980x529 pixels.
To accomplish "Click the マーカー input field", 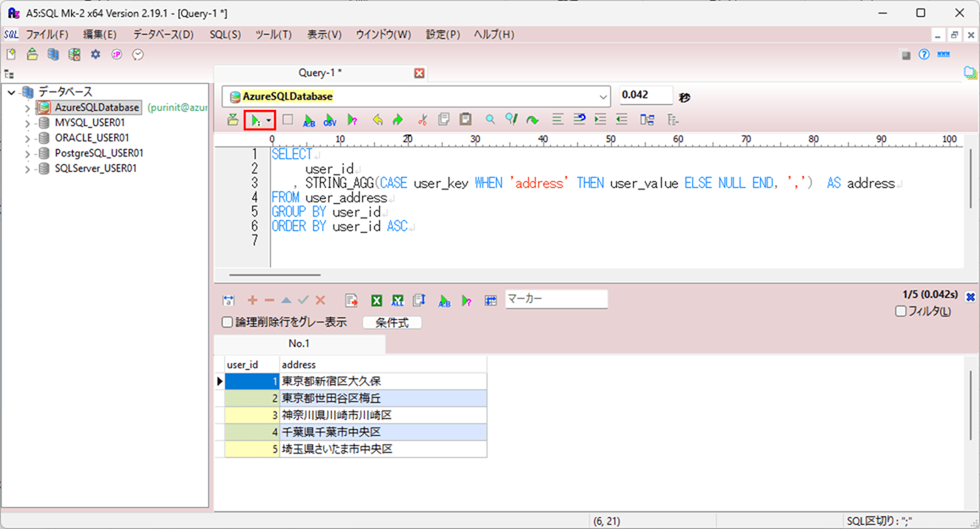I will [x=556, y=299].
